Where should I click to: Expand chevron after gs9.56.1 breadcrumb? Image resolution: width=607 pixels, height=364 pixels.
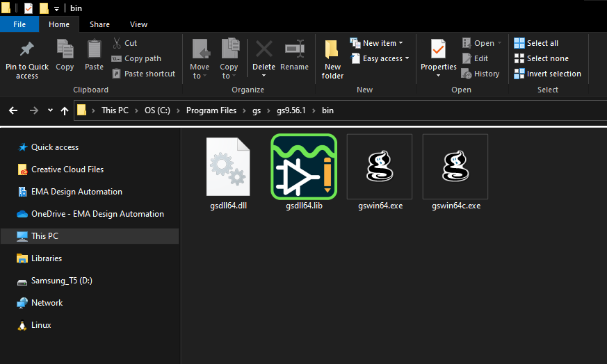(314, 110)
